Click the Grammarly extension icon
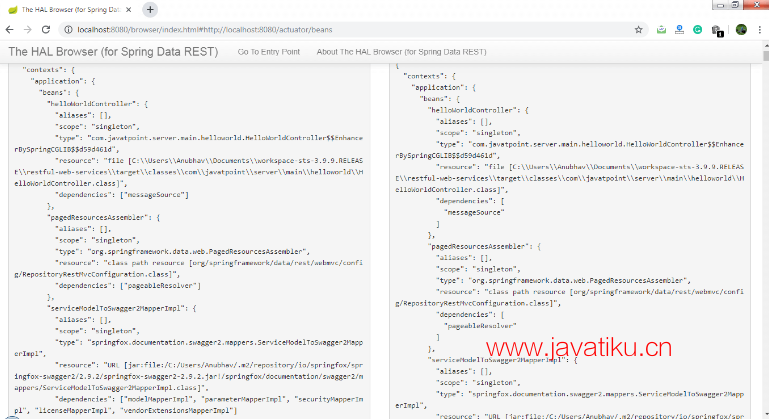 (x=697, y=30)
